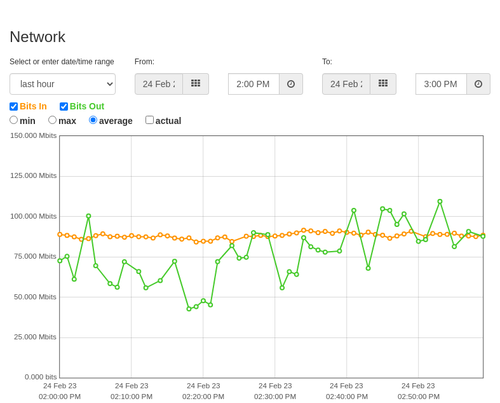Open the From date calendar picker icon
Screen dimensions: 500x403
[x=196, y=84]
